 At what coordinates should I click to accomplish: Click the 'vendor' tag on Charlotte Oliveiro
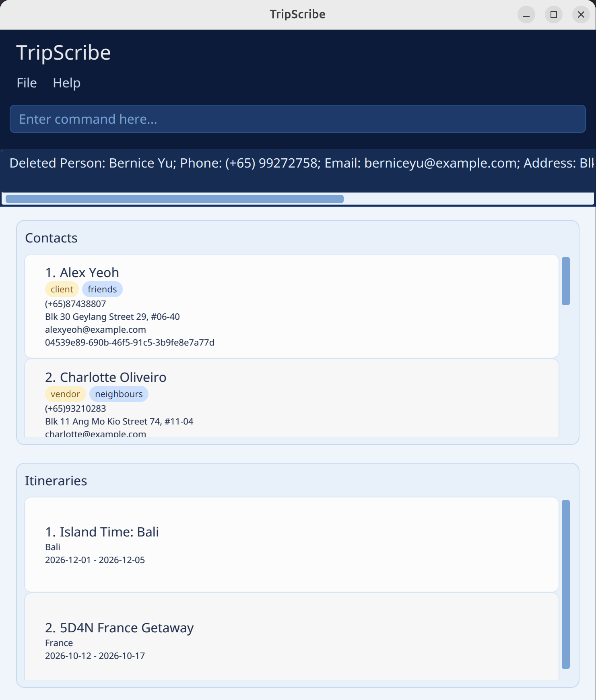click(65, 394)
